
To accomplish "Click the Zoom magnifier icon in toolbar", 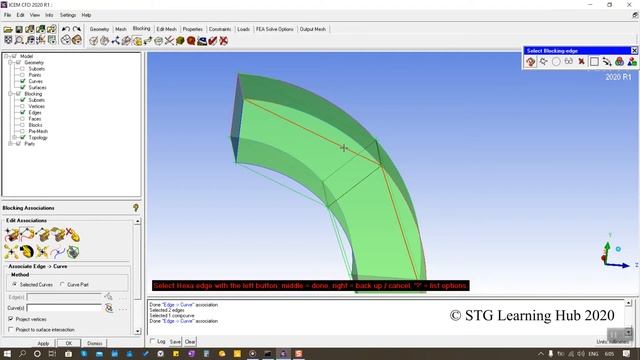I will coord(19,40).
